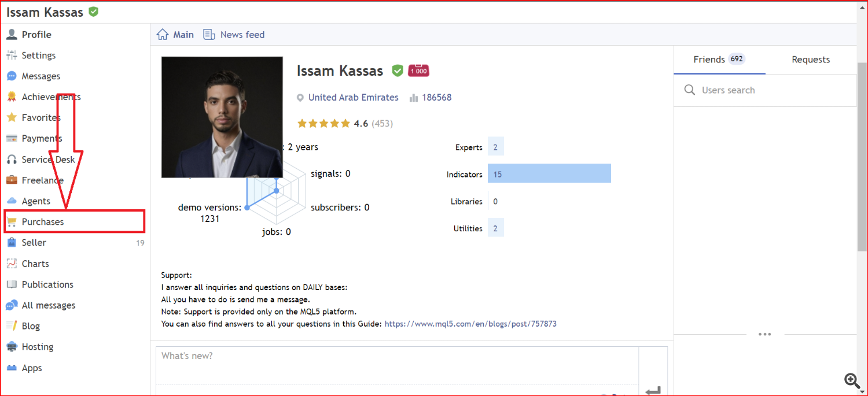Open the Favorites star icon
Image resolution: width=868 pixels, height=396 pixels.
(x=12, y=117)
